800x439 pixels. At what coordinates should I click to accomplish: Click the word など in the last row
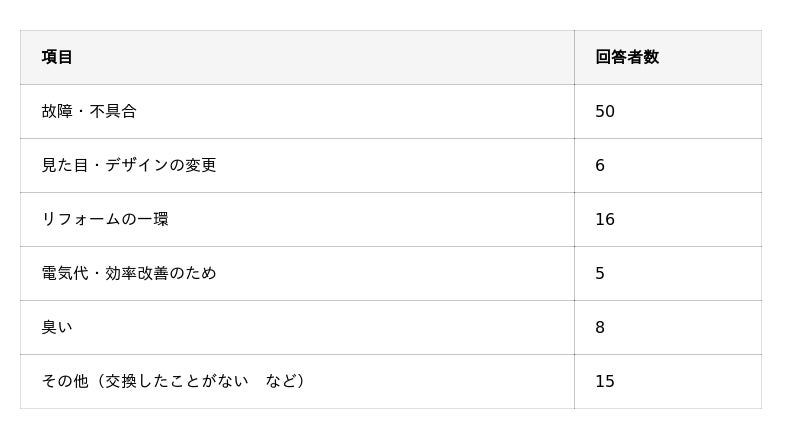pos(281,381)
